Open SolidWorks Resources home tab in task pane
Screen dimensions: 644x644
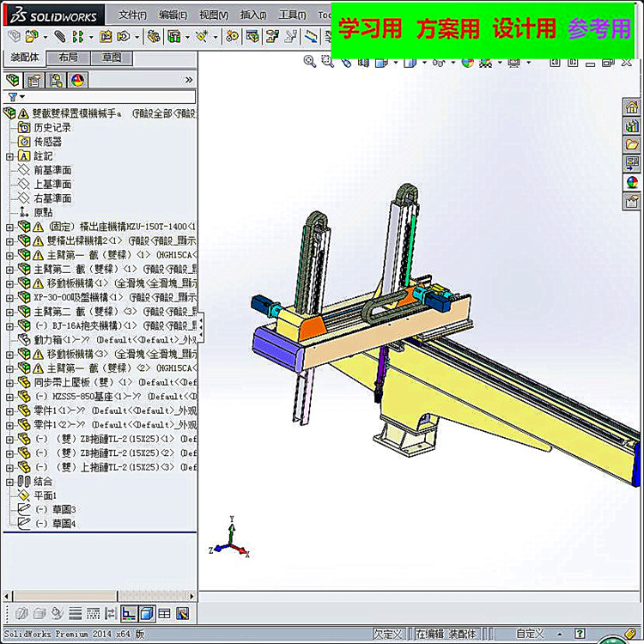[632, 107]
